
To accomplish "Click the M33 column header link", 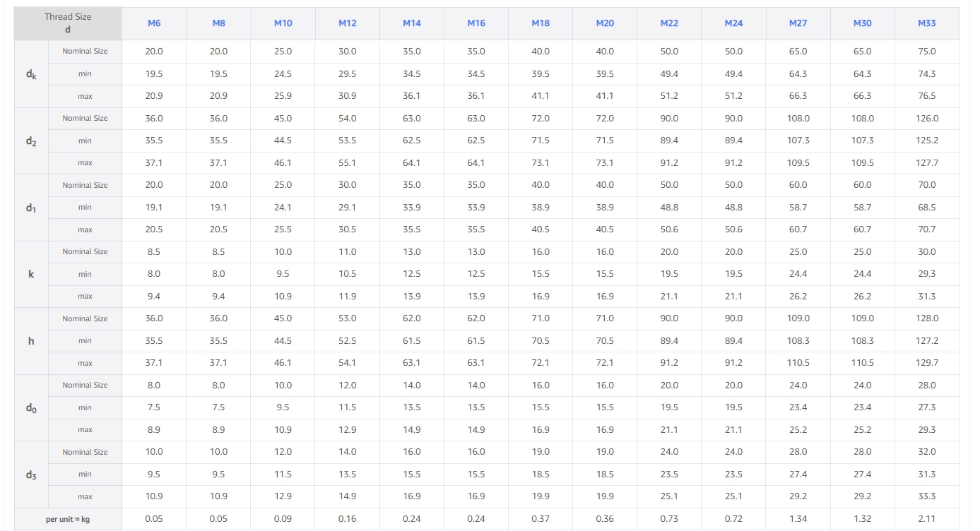I will [926, 23].
